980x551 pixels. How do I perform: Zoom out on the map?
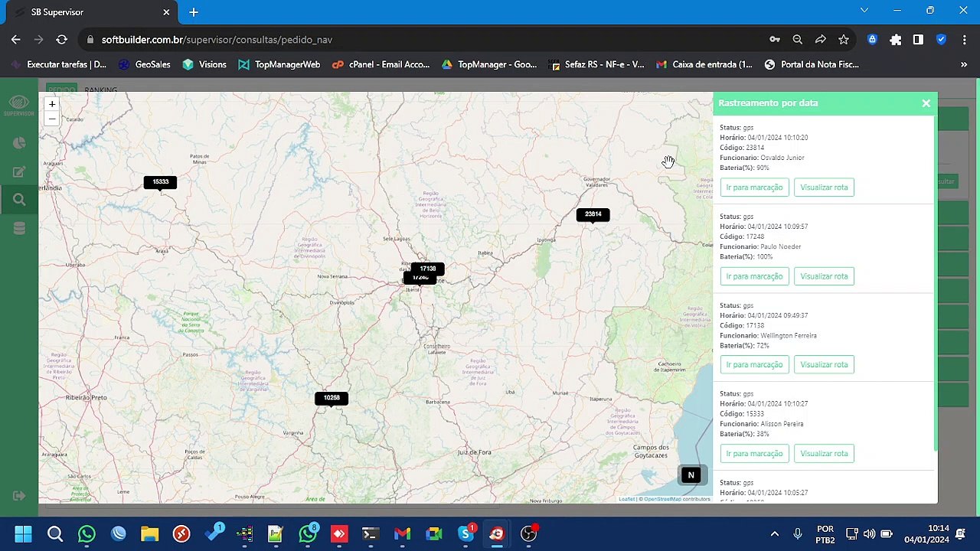[x=52, y=119]
